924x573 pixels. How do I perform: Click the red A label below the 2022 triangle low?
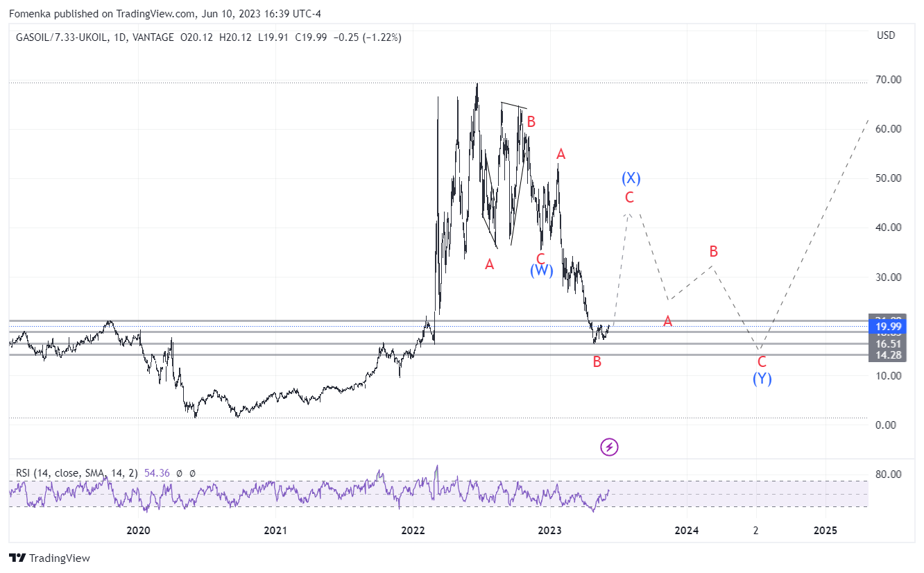pyautogui.click(x=490, y=264)
